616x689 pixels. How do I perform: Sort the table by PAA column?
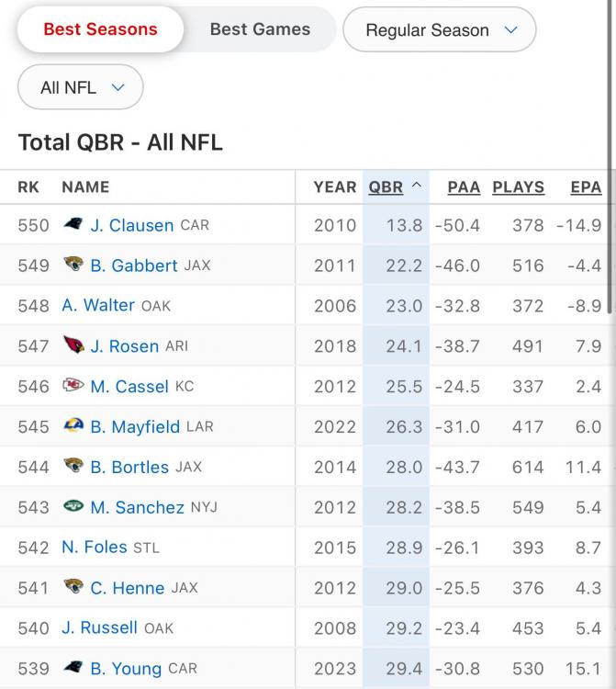click(x=464, y=187)
